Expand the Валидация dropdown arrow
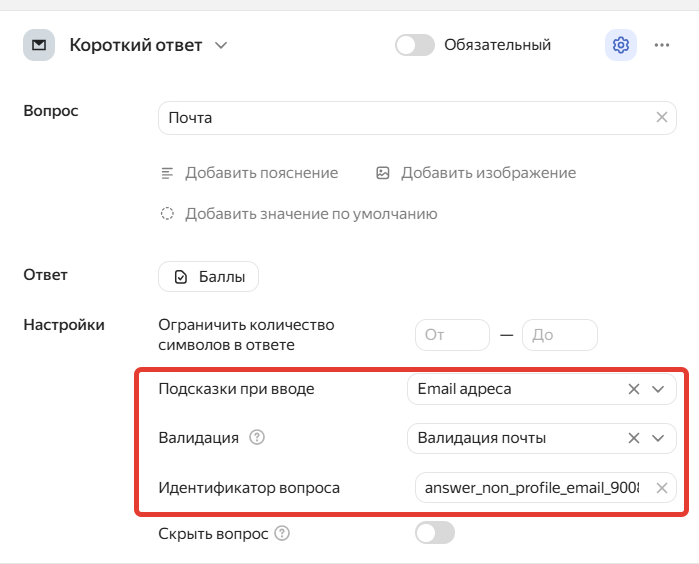The width and height of the screenshot is (699, 564). pyautogui.click(x=657, y=437)
